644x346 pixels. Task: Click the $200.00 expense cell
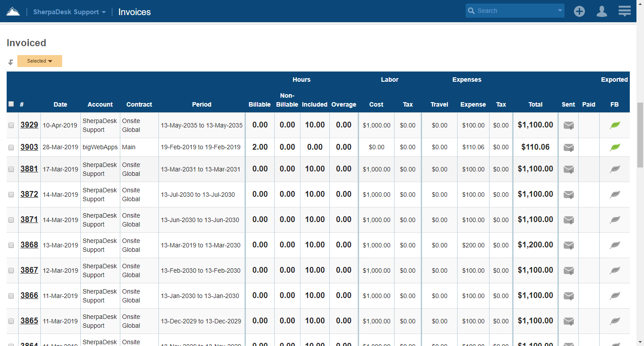pyautogui.click(x=473, y=245)
